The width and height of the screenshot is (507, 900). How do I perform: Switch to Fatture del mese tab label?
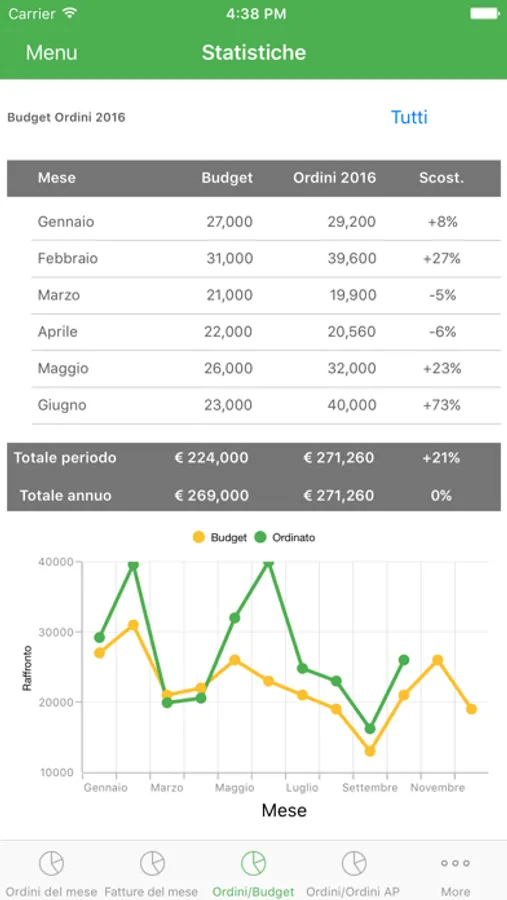point(152,892)
